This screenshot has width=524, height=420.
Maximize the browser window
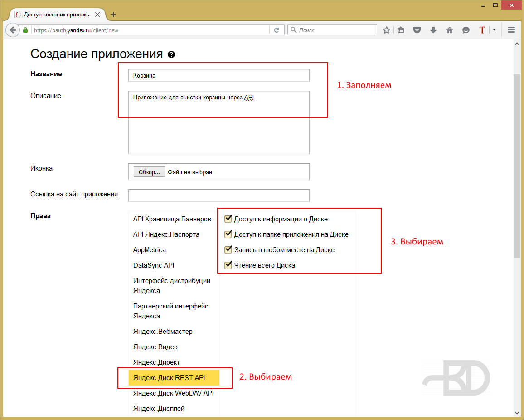[495, 5]
